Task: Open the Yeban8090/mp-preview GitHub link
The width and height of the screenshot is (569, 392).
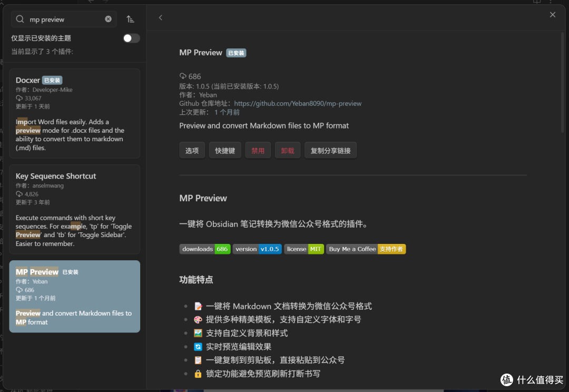Action: [298, 103]
